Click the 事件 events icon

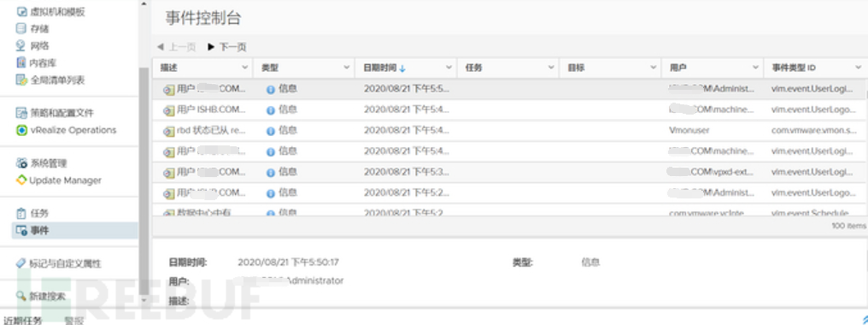[21, 231]
